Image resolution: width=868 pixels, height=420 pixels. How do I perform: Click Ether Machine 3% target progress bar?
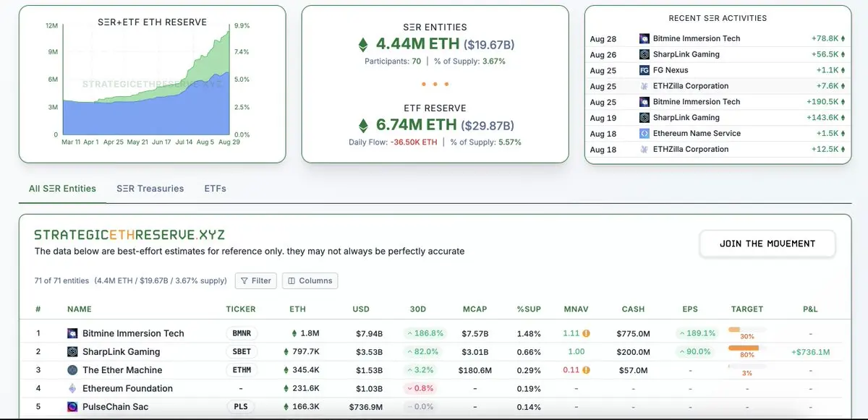coord(747,366)
